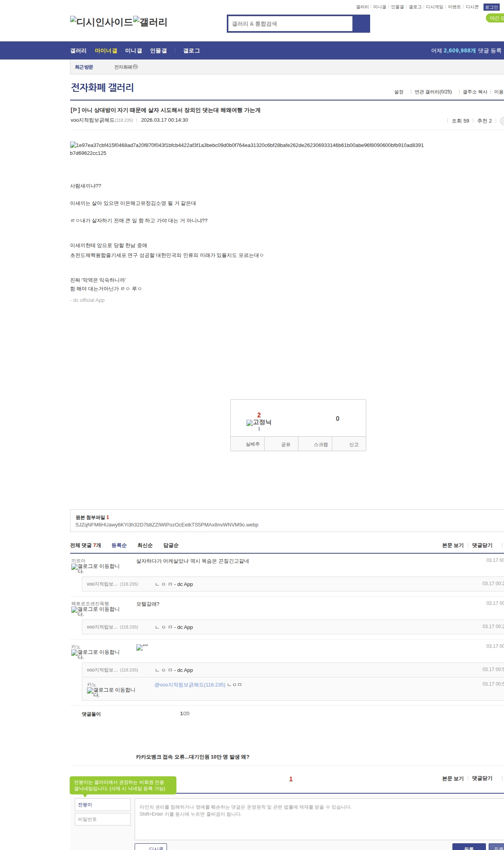Click the @voo지적립보긁헤드(118.235) mention link
This screenshot has width=504, height=850.
[190, 685]
